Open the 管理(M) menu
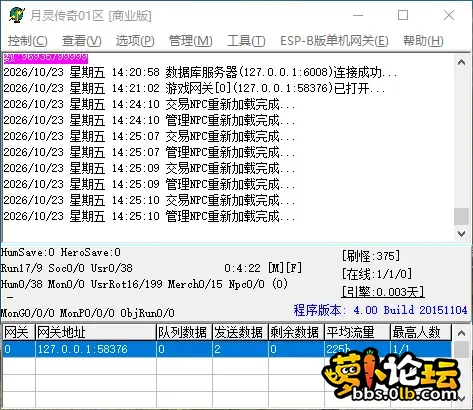 (x=191, y=41)
